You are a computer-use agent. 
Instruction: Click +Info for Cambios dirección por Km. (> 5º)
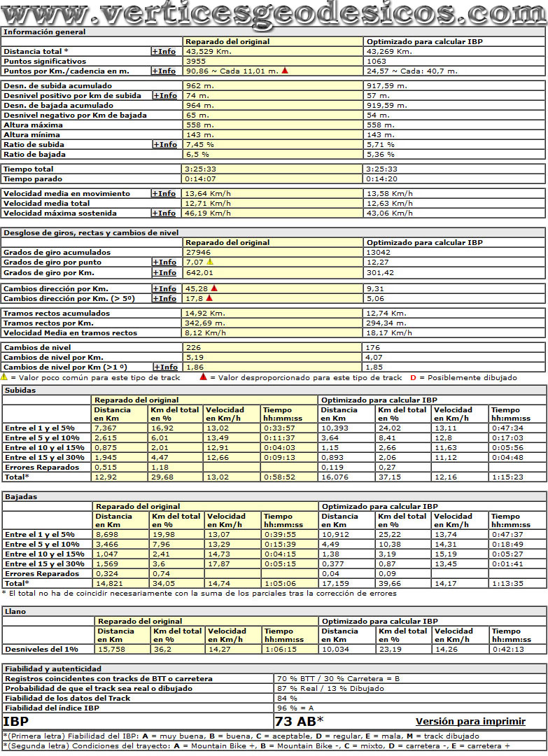[x=164, y=299]
